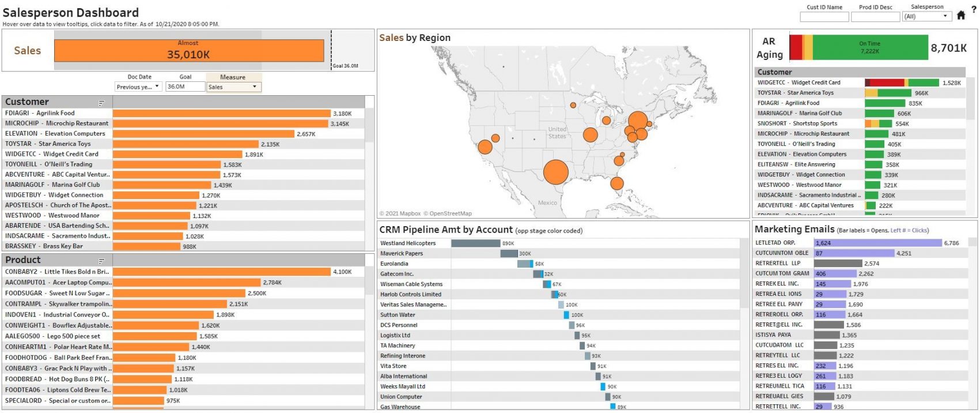Image resolution: width=980 pixels, height=413 pixels.
Task: Select the CUTCUDATOM LLC marketing row
Action: coord(861,346)
